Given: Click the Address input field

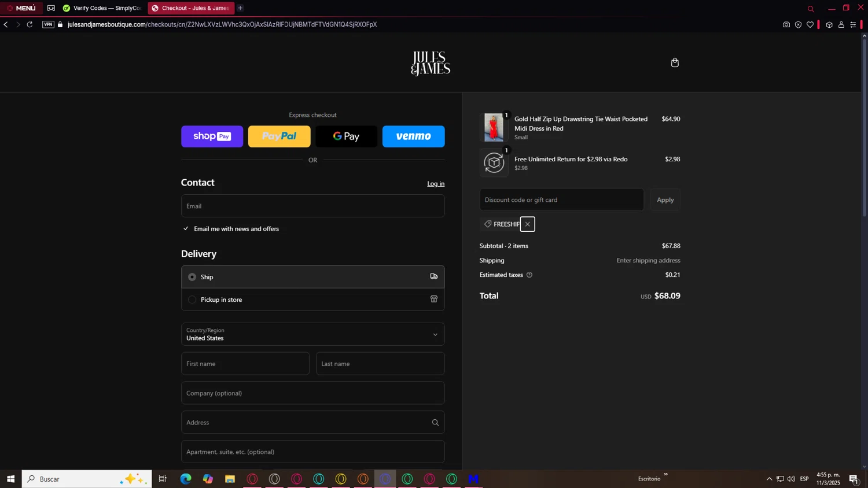Looking at the screenshot, I should pos(313,423).
